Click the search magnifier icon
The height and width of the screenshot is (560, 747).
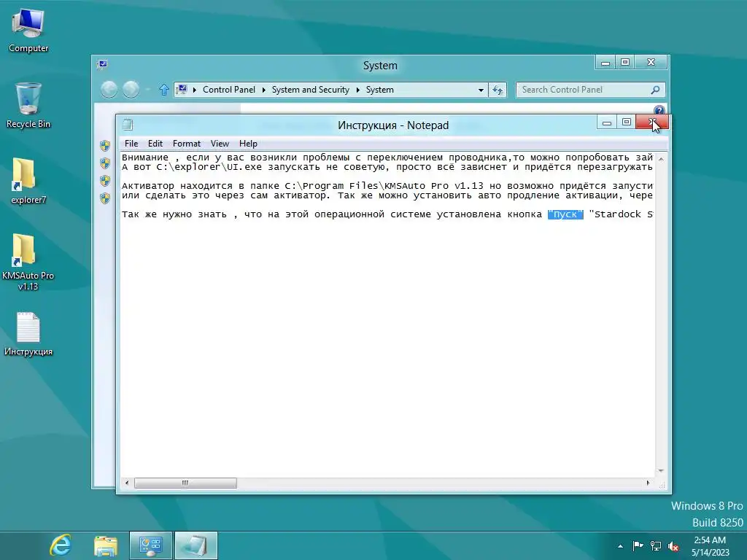pos(656,90)
